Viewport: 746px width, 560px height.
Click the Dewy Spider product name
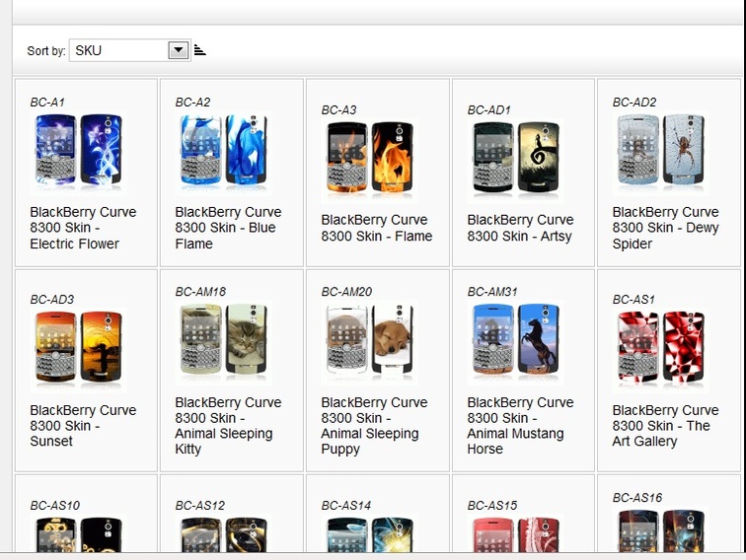coord(665,228)
